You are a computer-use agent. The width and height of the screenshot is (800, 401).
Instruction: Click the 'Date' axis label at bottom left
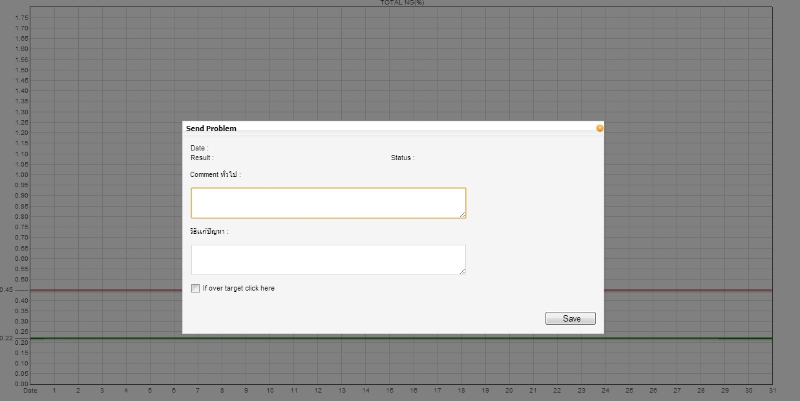click(x=30, y=391)
